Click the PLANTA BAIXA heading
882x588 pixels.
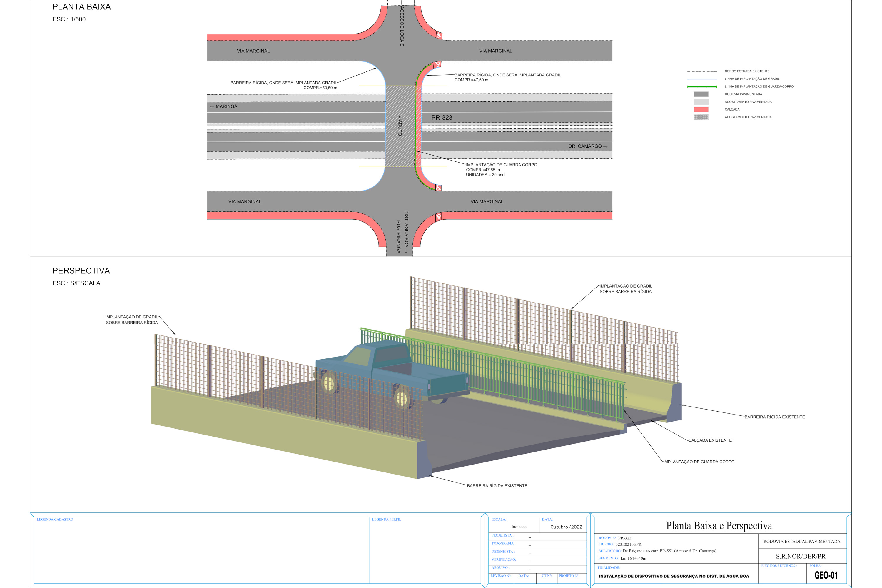pos(81,7)
